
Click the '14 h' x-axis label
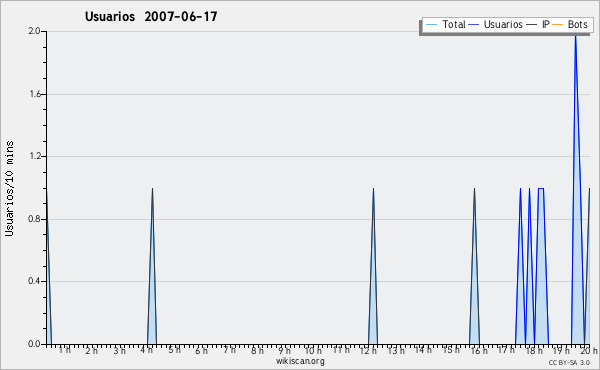click(x=423, y=350)
